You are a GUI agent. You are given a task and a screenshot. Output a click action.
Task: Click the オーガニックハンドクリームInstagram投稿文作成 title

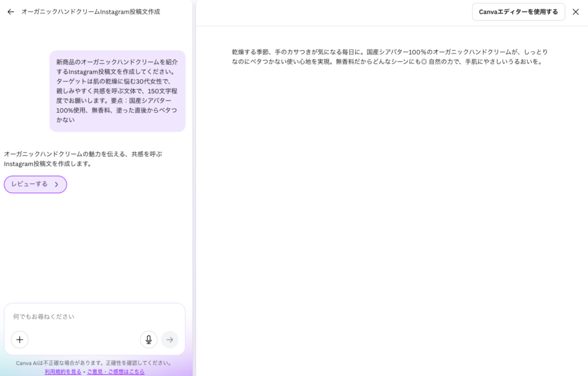(91, 11)
